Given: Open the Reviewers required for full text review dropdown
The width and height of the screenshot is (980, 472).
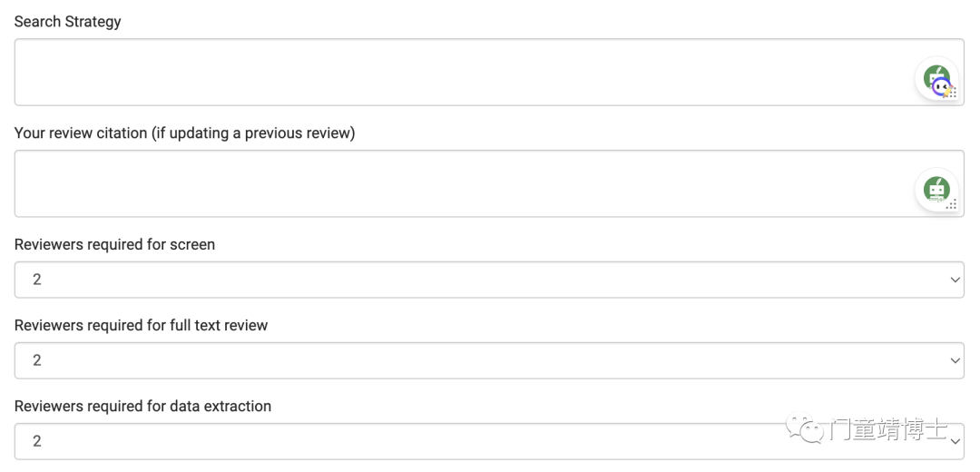Looking at the screenshot, I should click(489, 360).
